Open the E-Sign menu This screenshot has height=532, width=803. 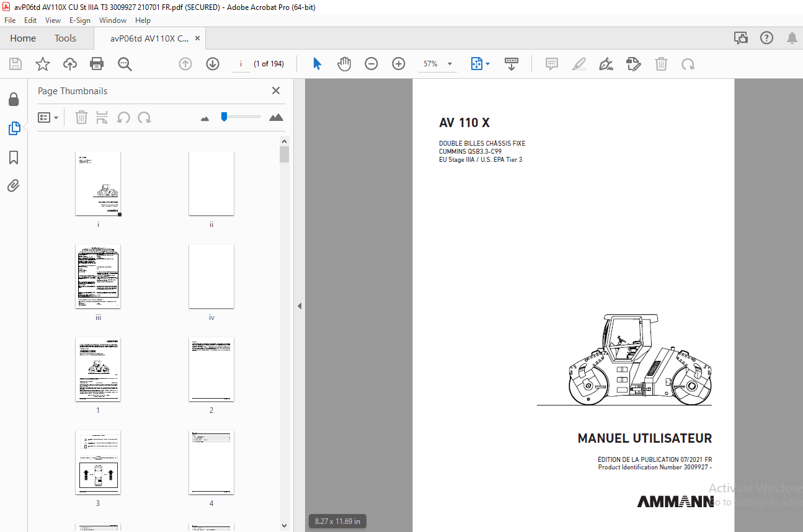click(x=80, y=20)
